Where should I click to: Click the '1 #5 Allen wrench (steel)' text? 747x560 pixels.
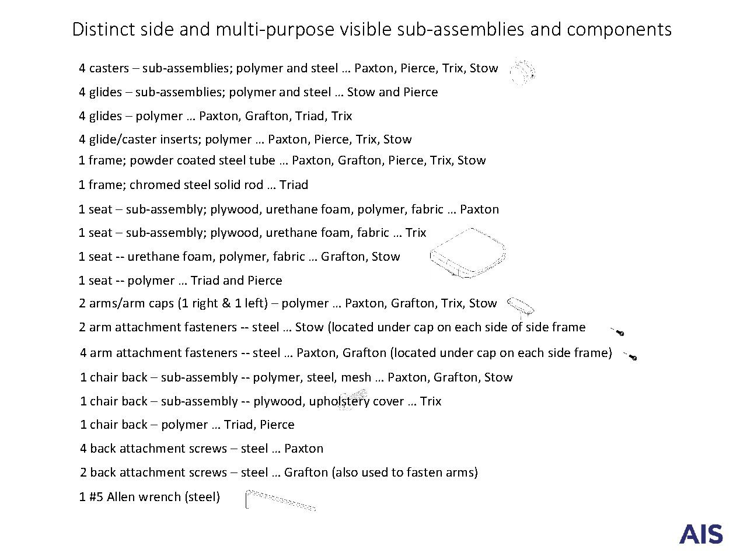point(149,497)
